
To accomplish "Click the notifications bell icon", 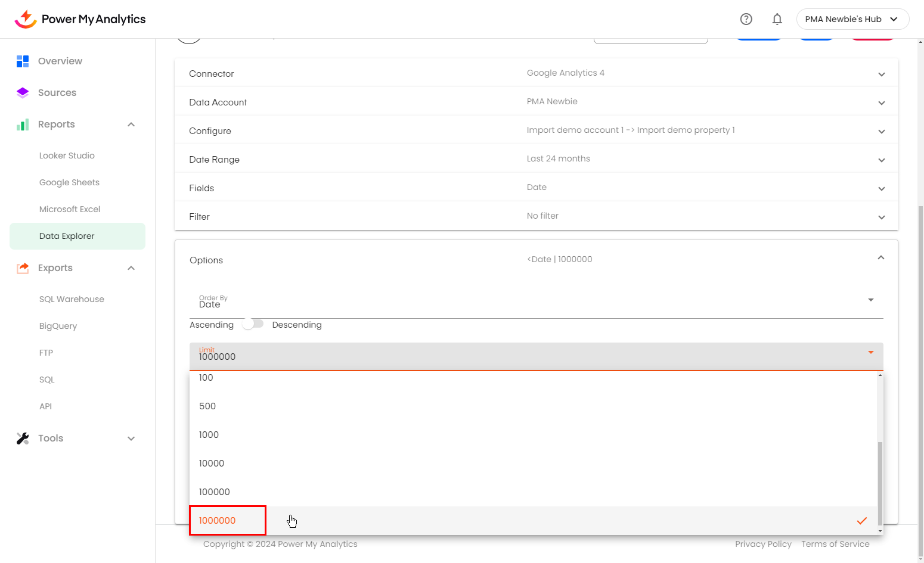I will (x=777, y=19).
